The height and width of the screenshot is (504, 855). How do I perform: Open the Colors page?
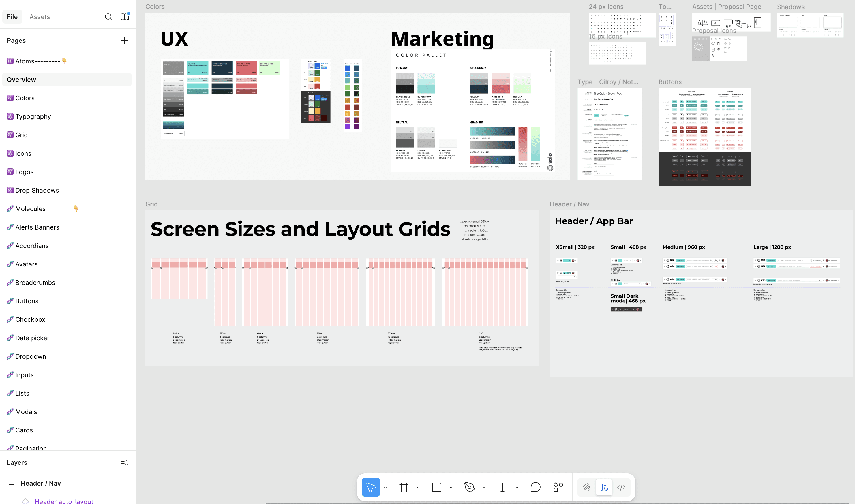click(67, 98)
